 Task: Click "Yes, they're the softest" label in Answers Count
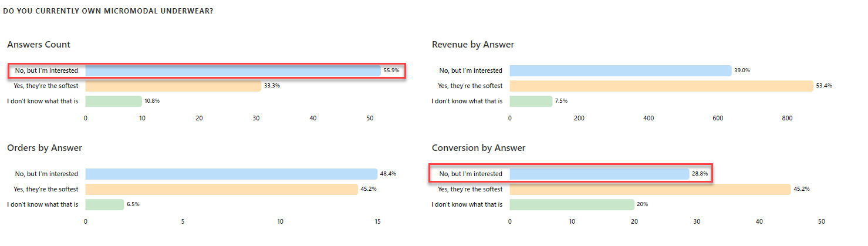(46, 86)
